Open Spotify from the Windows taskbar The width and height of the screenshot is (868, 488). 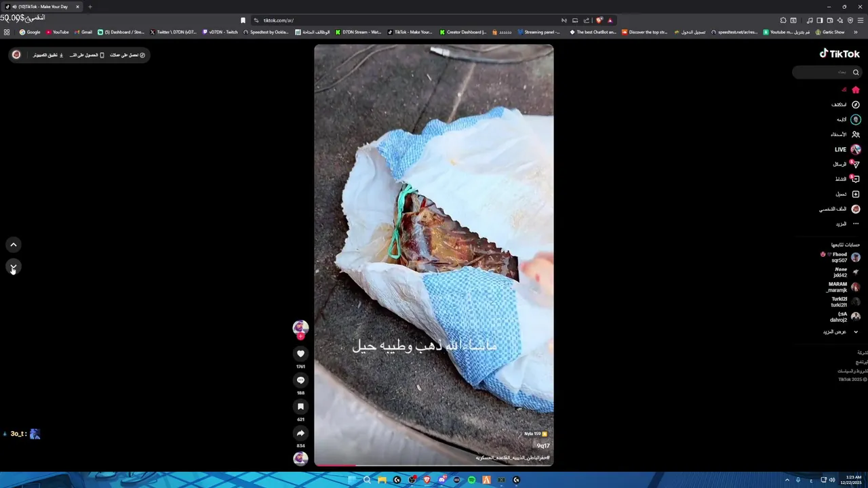[x=471, y=480]
